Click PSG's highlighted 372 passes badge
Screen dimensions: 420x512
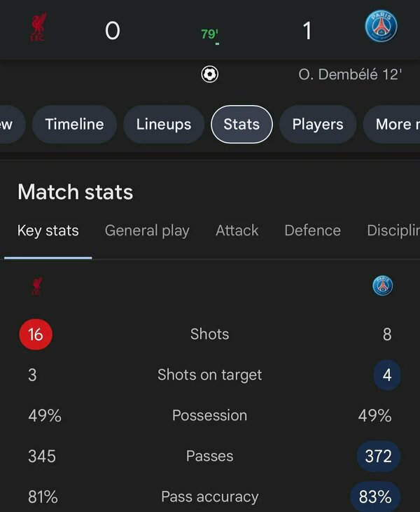[379, 456]
